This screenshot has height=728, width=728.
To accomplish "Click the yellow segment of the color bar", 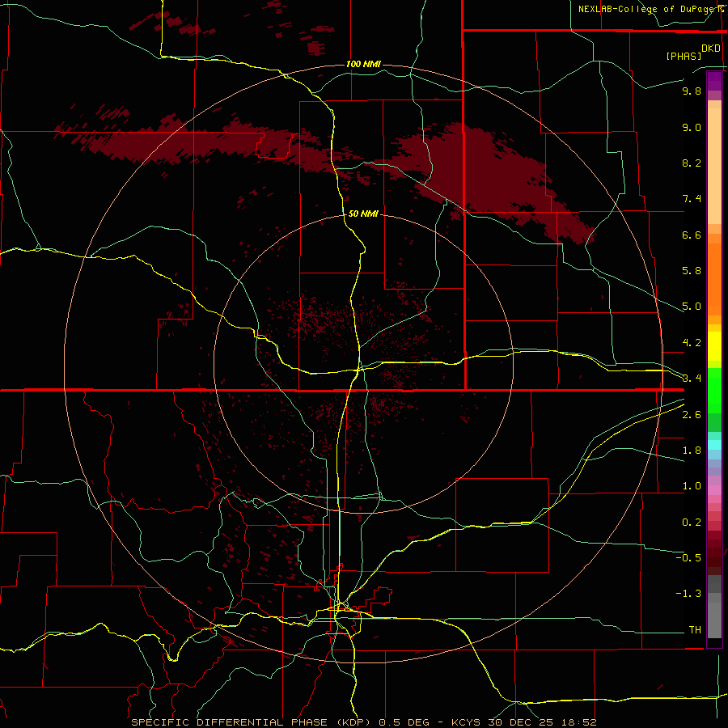I will [714, 346].
